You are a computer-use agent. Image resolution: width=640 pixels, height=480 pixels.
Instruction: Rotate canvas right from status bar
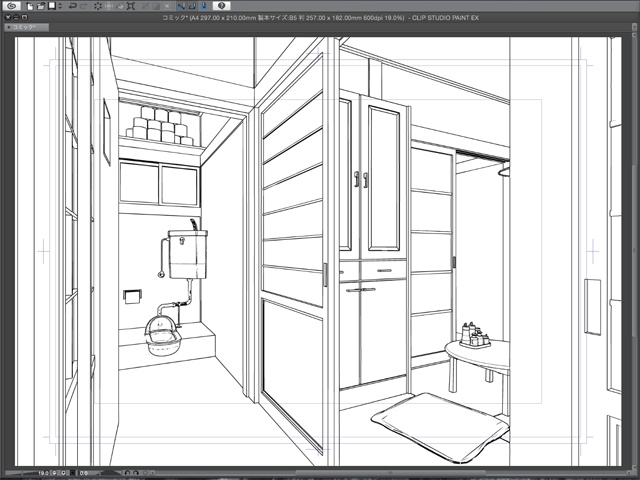136,473
